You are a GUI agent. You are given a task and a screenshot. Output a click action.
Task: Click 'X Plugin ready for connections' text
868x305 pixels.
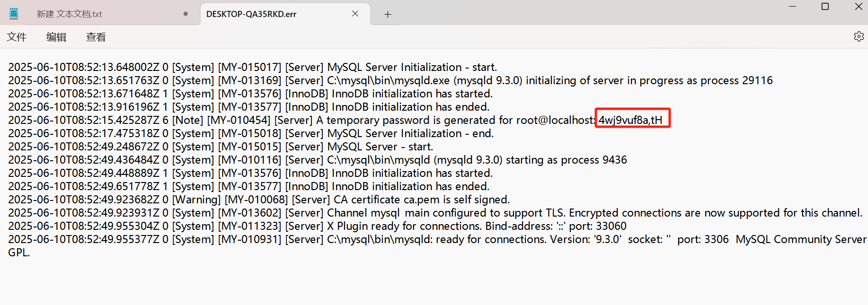[x=404, y=226]
